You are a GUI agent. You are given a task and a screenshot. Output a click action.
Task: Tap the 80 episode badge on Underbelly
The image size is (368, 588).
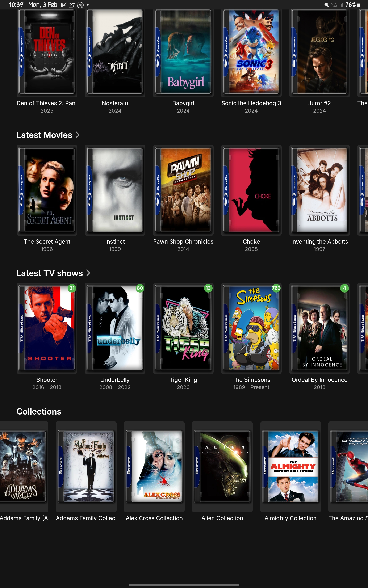(140, 288)
